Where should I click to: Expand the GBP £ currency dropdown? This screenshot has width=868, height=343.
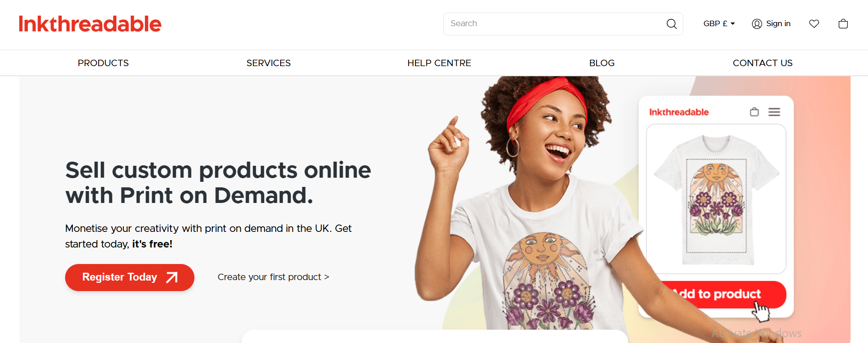719,23
